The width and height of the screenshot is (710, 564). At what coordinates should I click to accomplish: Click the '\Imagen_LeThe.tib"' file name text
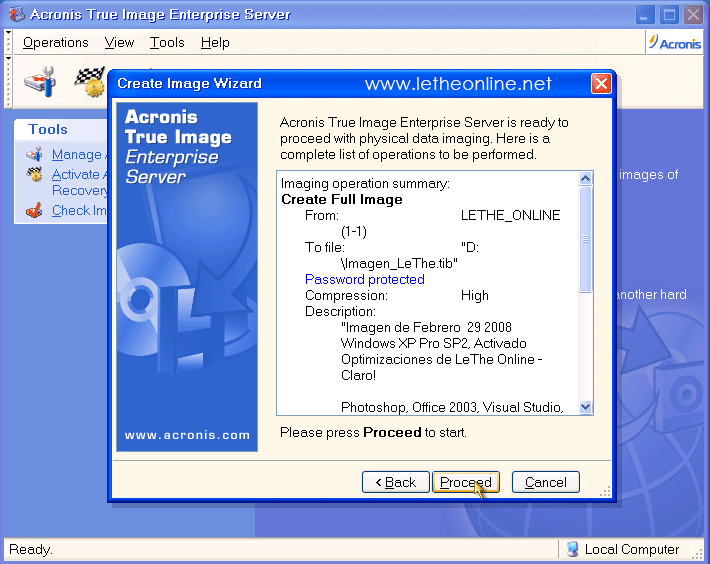pos(399,263)
